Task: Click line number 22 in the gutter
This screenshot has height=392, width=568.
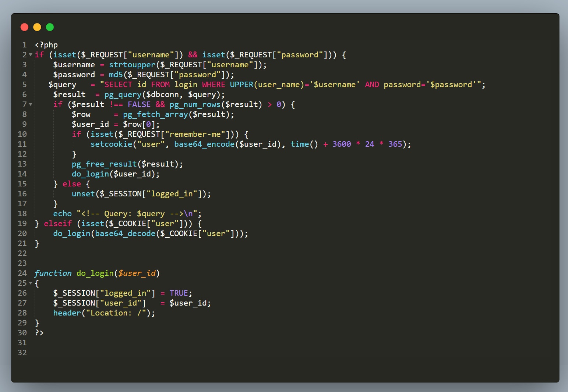Action: pyautogui.click(x=22, y=253)
